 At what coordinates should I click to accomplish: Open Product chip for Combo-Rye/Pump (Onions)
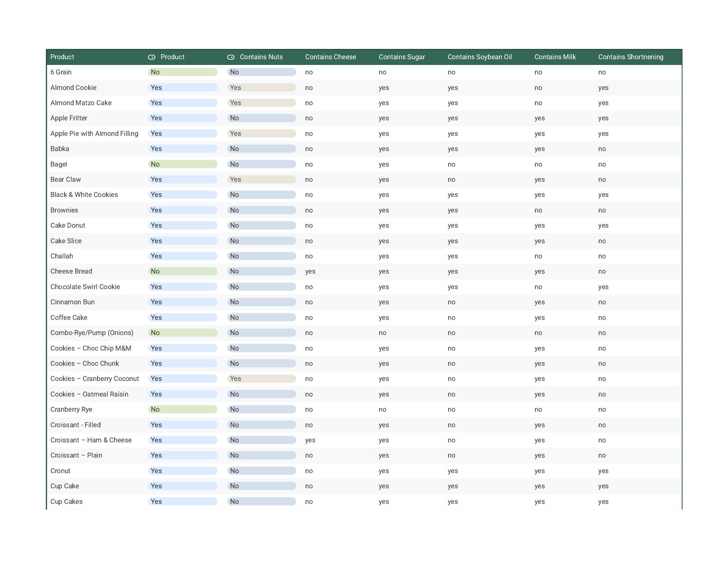(182, 333)
